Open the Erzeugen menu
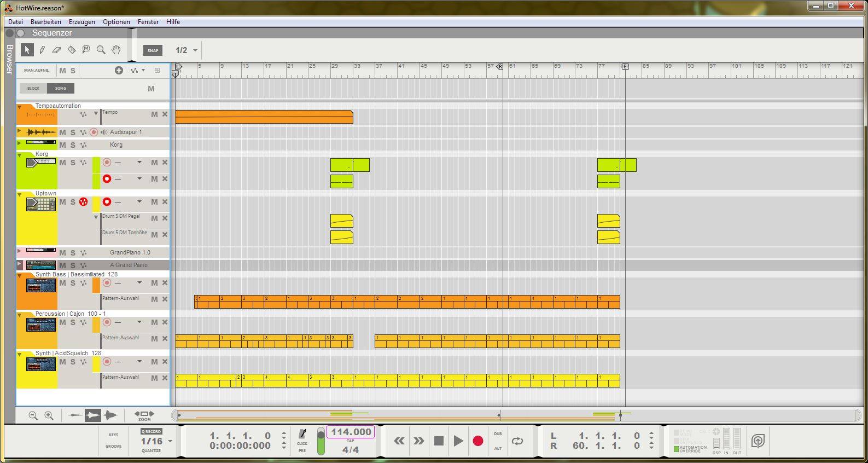 coord(81,22)
